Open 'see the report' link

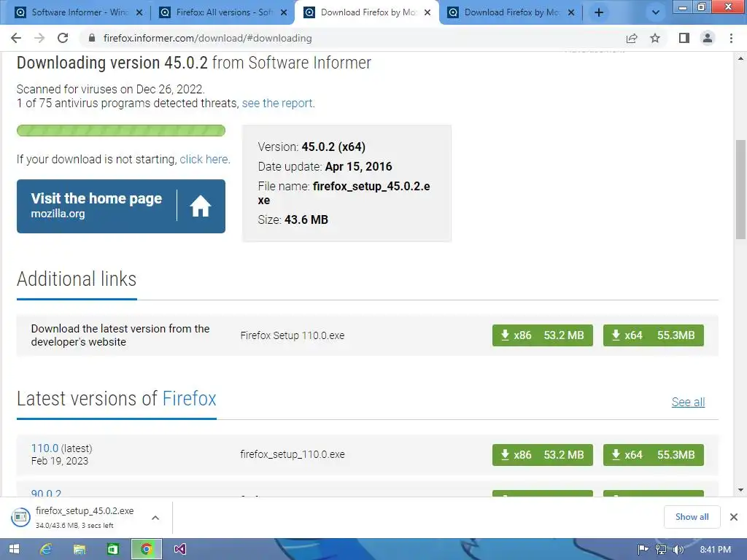click(277, 104)
